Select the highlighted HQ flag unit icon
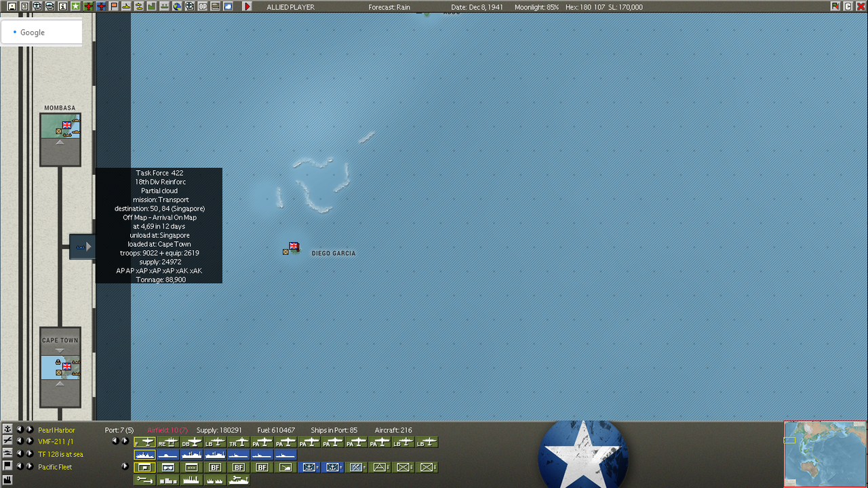868x488 pixels. click(144, 467)
